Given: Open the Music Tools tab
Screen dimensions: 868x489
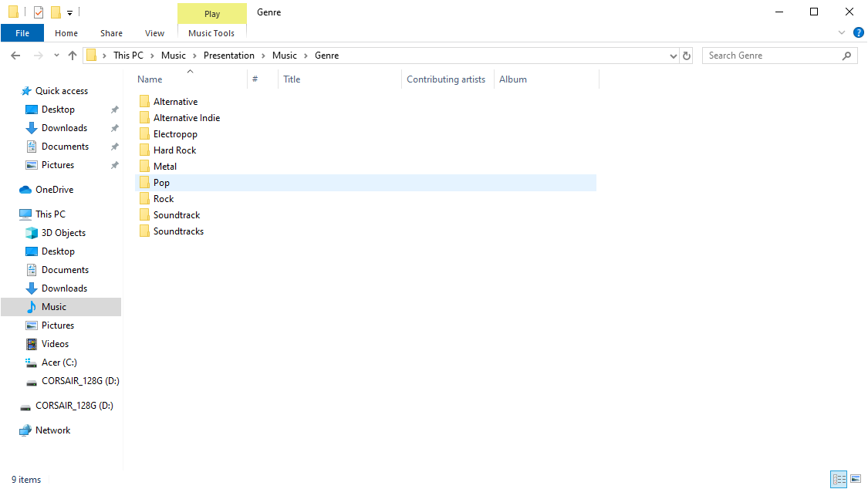Looking at the screenshot, I should tap(211, 33).
